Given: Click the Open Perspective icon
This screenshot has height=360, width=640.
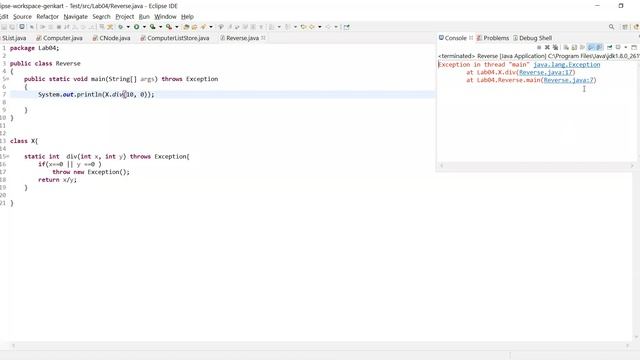Looking at the screenshot, I should 625,27.
